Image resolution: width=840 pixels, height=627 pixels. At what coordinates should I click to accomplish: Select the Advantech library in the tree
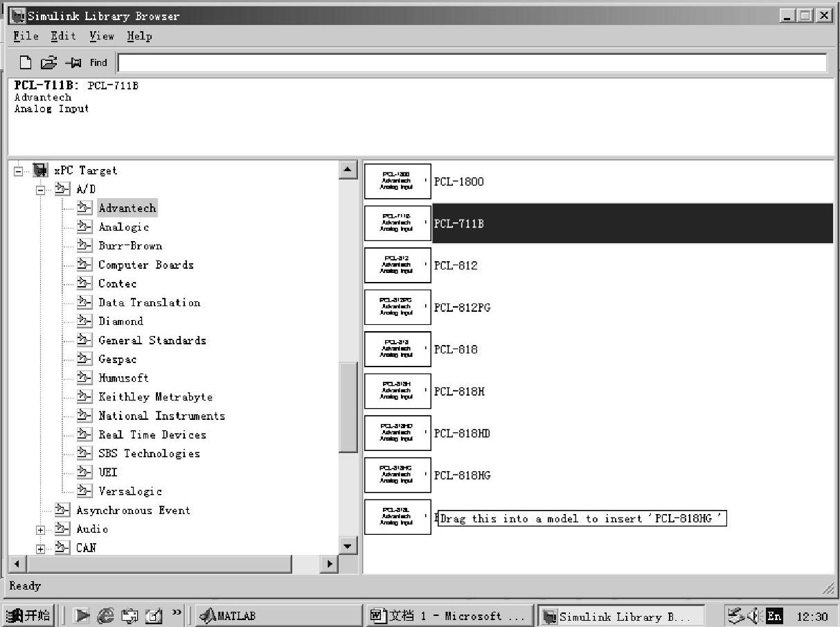pyautogui.click(x=127, y=208)
